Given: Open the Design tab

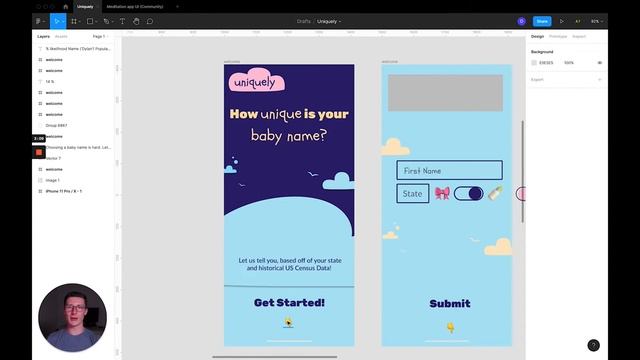Looking at the screenshot, I should [x=537, y=36].
